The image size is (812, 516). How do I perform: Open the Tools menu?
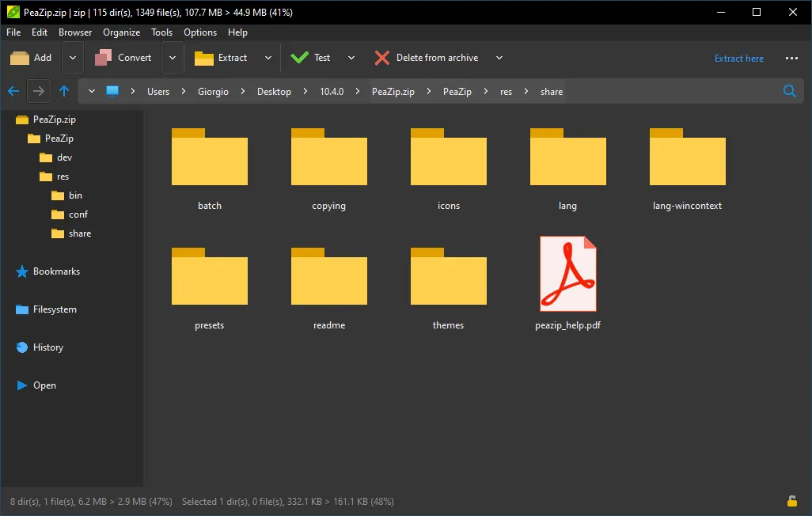click(161, 32)
